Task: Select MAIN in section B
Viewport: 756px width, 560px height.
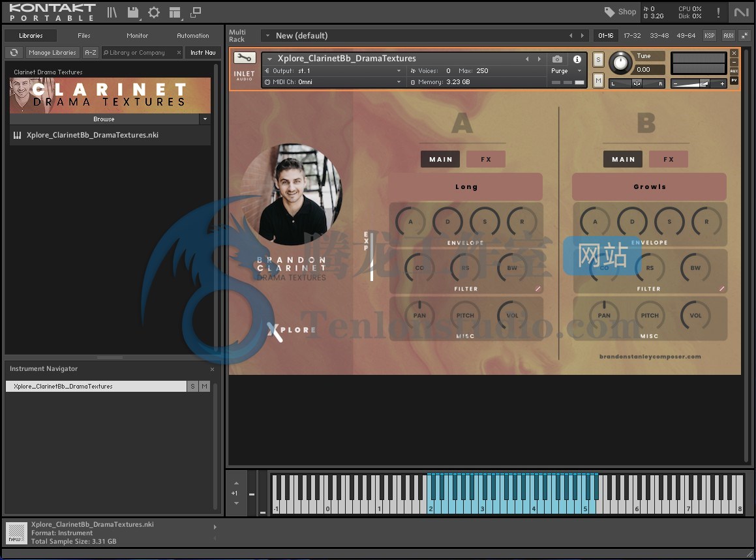Action: (x=623, y=159)
